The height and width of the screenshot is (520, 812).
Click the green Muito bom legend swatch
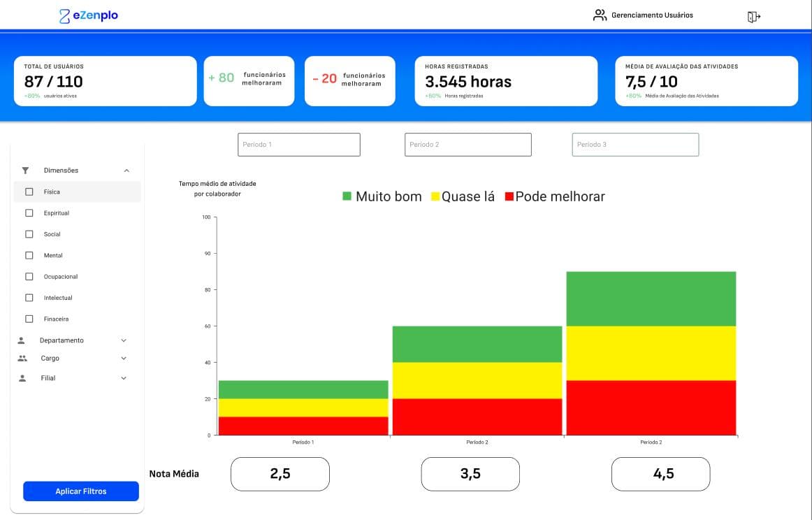[x=347, y=196]
